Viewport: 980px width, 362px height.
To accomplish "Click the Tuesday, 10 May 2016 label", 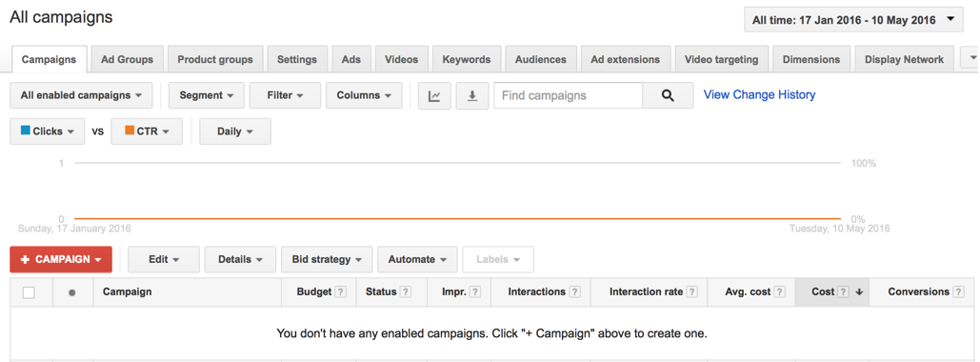I will coord(839,229).
